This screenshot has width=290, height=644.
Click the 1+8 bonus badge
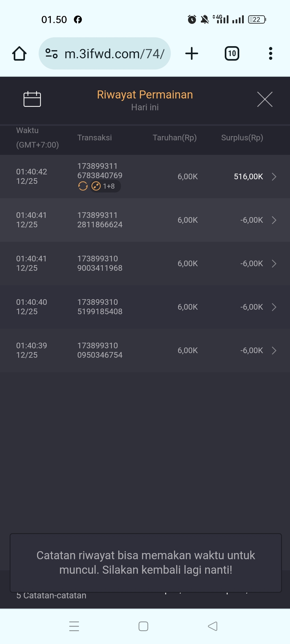tap(105, 186)
